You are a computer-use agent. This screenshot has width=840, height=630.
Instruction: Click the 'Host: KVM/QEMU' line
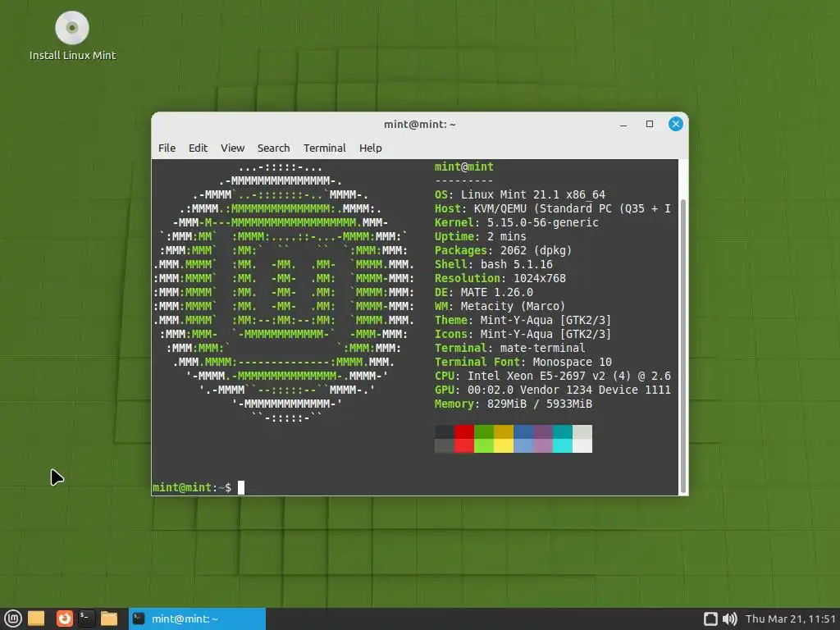pos(552,208)
